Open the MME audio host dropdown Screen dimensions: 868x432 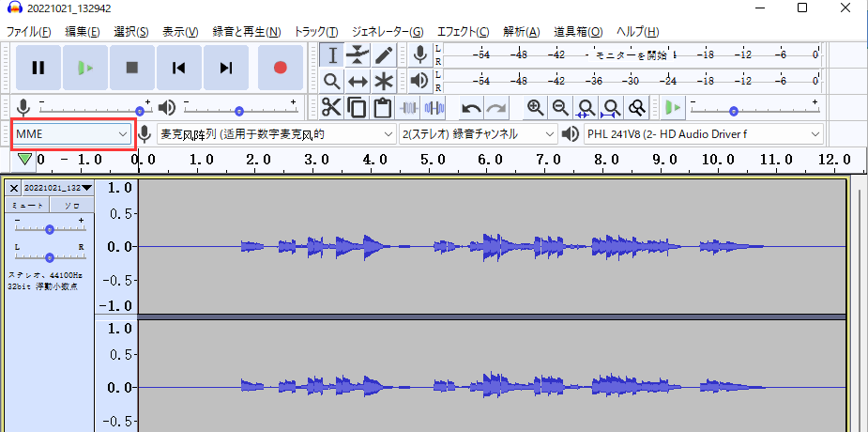[72, 134]
